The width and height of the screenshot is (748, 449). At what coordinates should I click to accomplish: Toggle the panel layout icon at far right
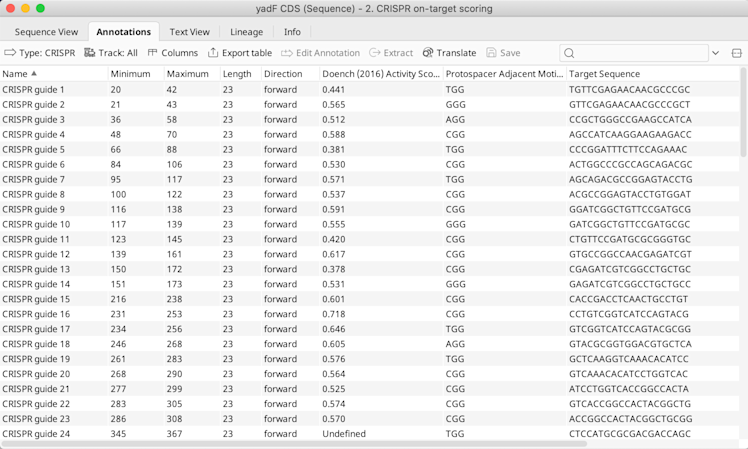click(737, 53)
